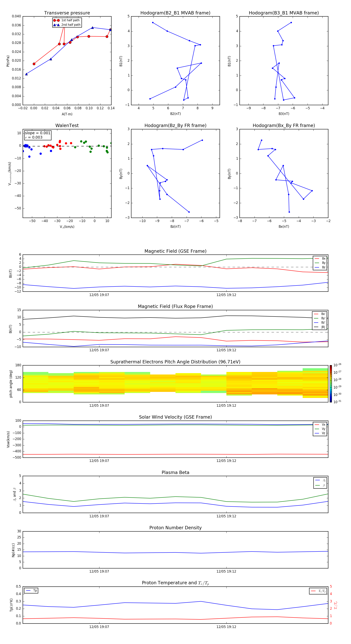Select the Te/Tp legend entry
The width and height of the screenshot is (351, 644).
point(318,591)
